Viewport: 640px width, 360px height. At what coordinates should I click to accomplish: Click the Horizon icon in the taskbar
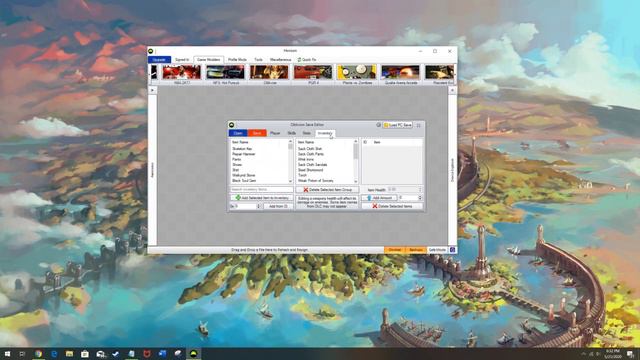click(194, 354)
